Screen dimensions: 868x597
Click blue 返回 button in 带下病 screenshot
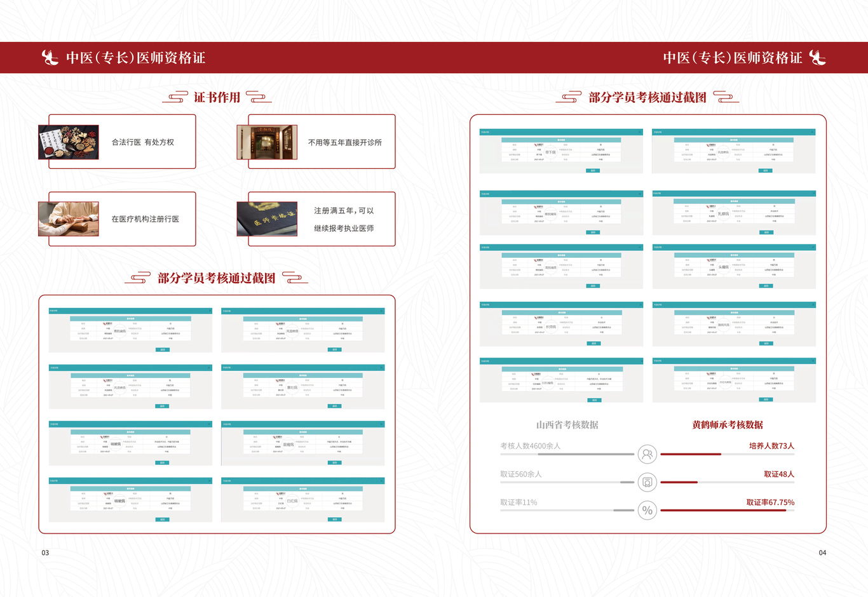pyautogui.click(x=593, y=170)
